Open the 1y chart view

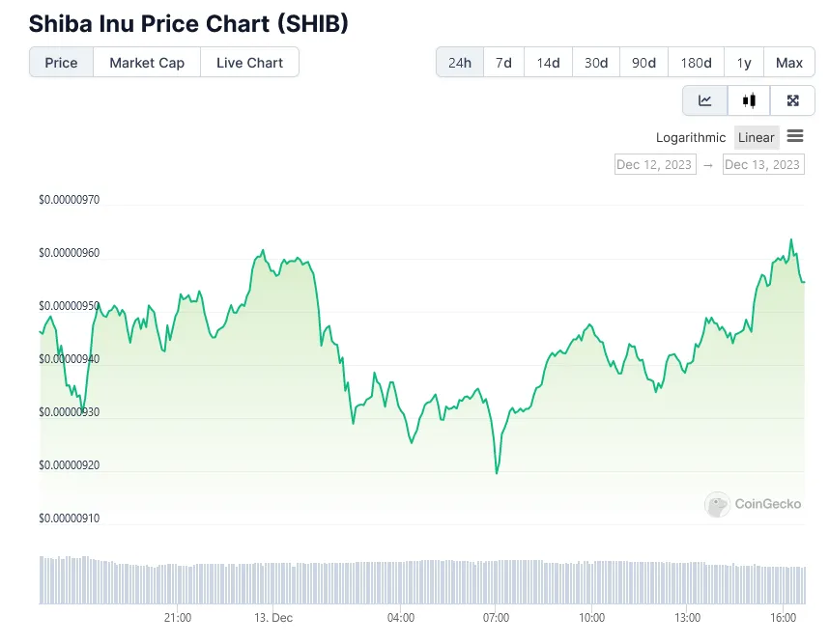744,62
